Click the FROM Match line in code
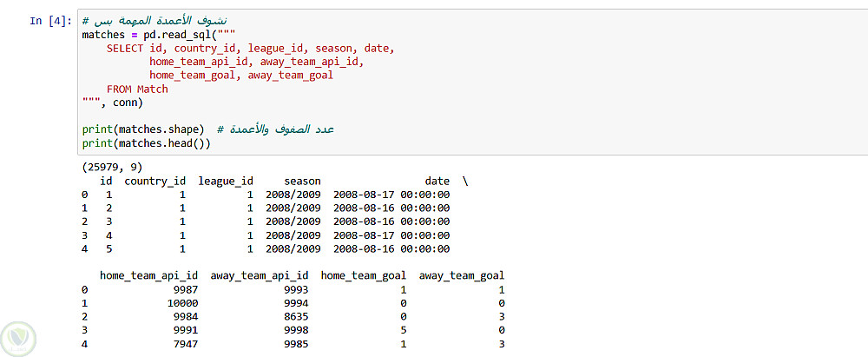Viewport: 868px width, 357px height. point(137,89)
